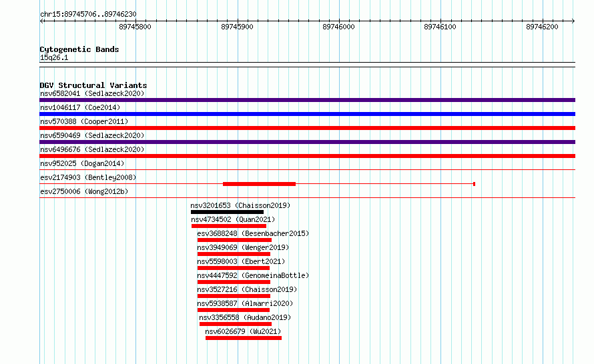The height and width of the screenshot is (364, 594).
Task: Click the nsv3949069 (Wenger2019) label
Action: [243, 247]
